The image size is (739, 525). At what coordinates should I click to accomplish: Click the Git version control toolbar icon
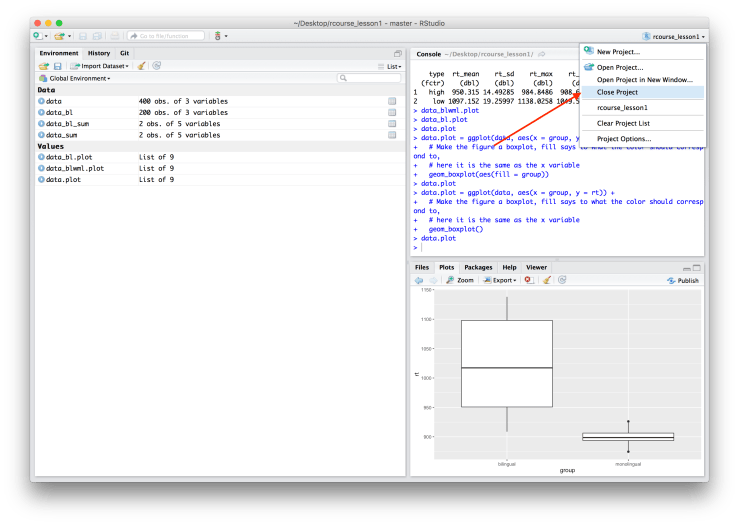218,36
